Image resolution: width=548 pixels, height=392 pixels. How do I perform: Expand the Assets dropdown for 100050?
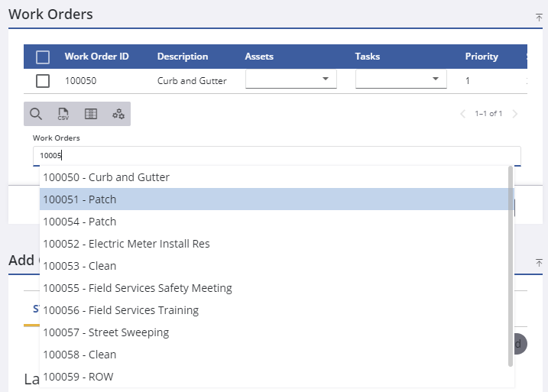(290, 79)
